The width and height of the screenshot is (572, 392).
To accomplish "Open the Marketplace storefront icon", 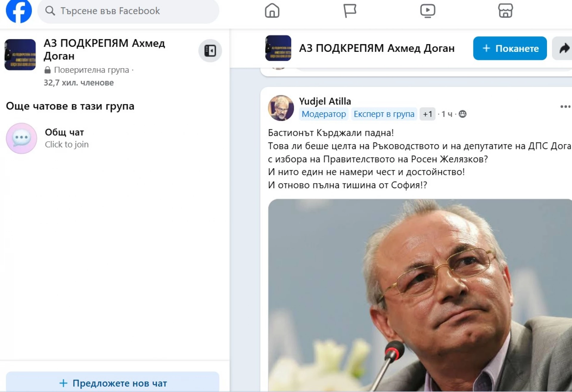I will 505,11.
